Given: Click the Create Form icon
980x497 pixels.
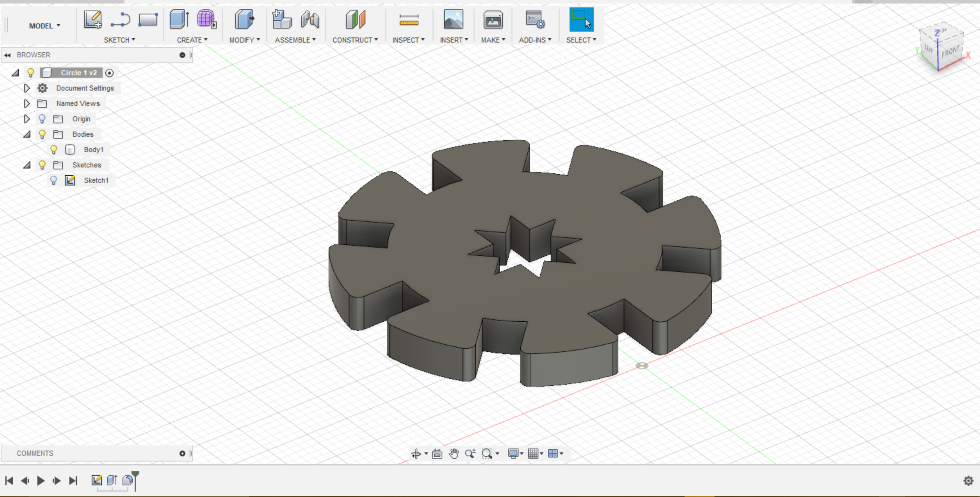Looking at the screenshot, I should tap(206, 19).
